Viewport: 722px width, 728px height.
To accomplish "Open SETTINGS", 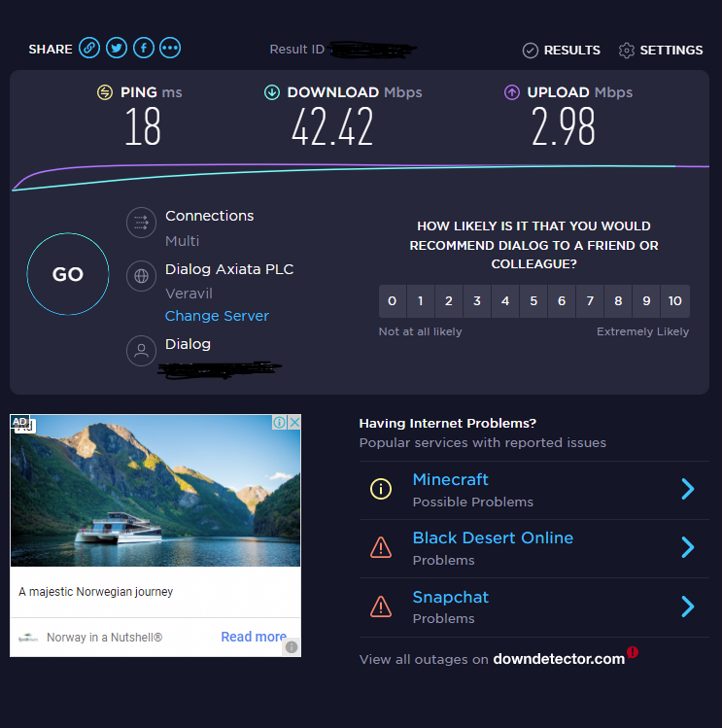I will click(x=661, y=51).
